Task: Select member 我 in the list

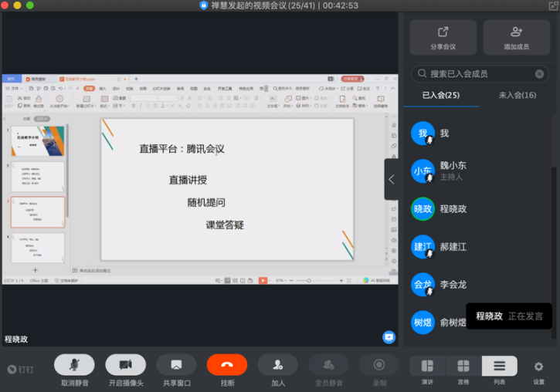Action: point(479,133)
